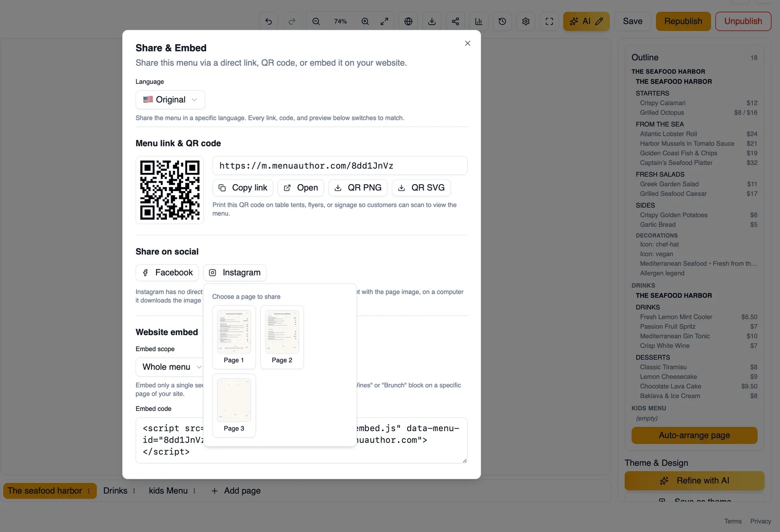Click the 74% zoom level
This screenshot has height=532, width=780.
coord(340,21)
